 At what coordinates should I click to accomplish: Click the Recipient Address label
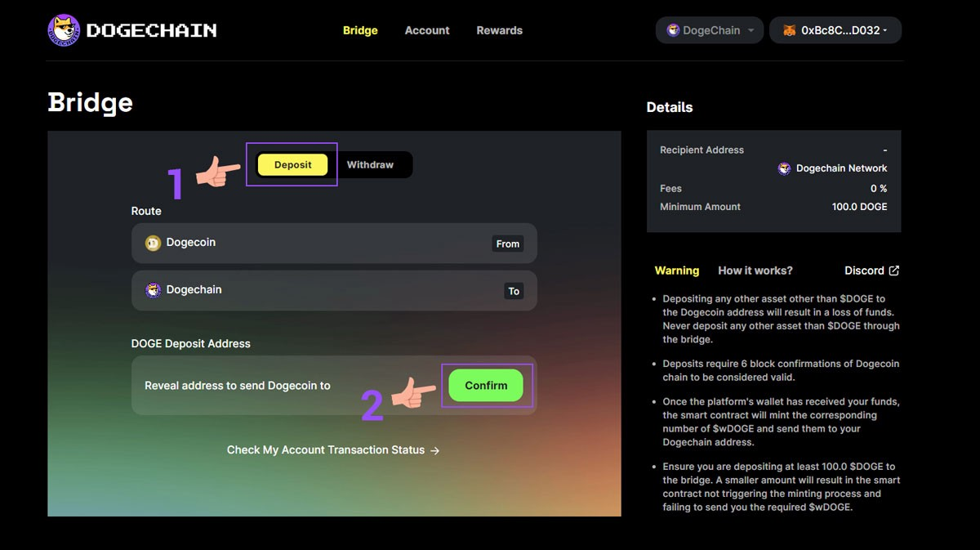(x=702, y=150)
